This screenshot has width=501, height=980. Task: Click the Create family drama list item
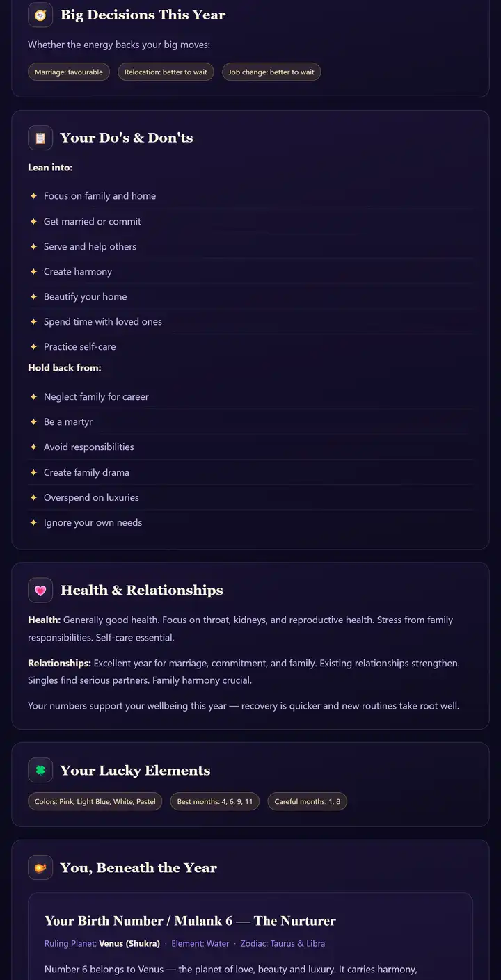point(250,472)
